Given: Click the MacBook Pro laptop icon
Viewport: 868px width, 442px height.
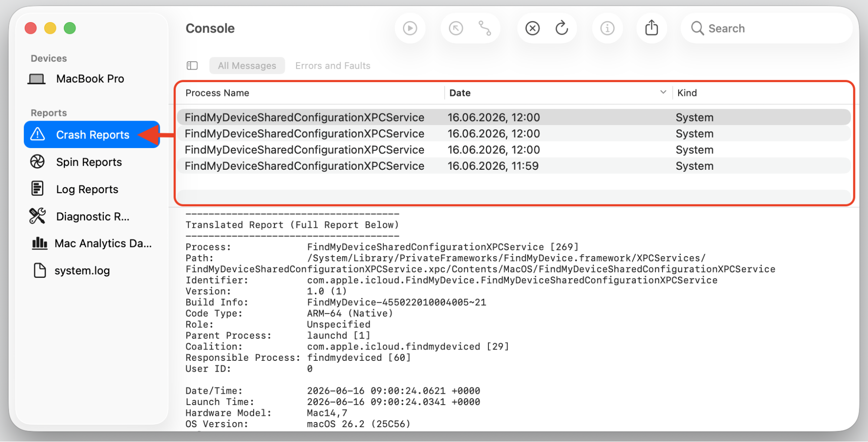Looking at the screenshot, I should click(x=36, y=79).
